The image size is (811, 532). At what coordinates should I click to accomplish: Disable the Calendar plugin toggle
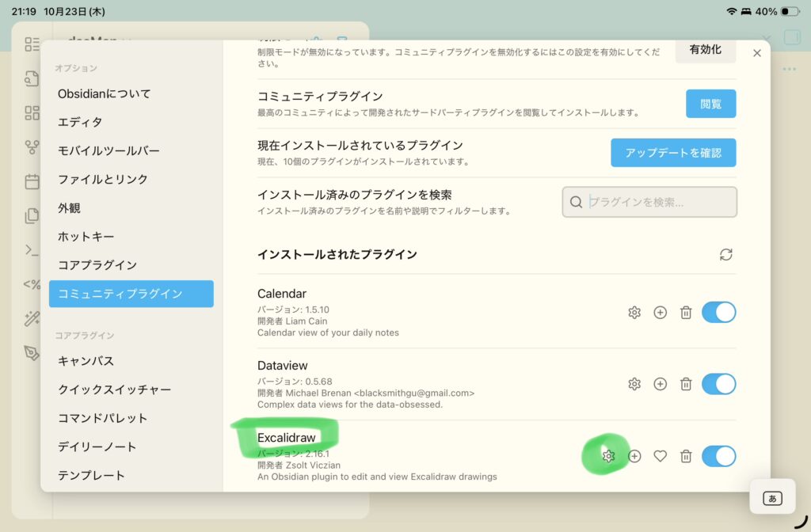tap(718, 313)
